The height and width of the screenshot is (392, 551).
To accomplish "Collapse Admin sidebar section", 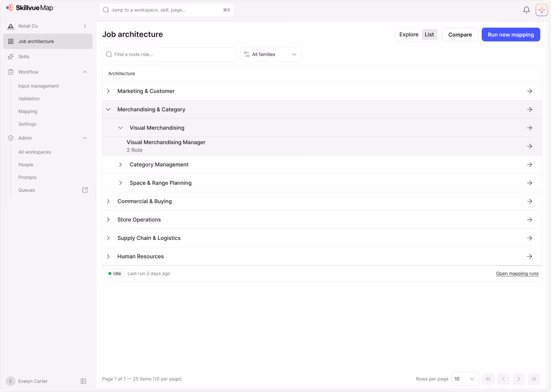I will (x=85, y=138).
